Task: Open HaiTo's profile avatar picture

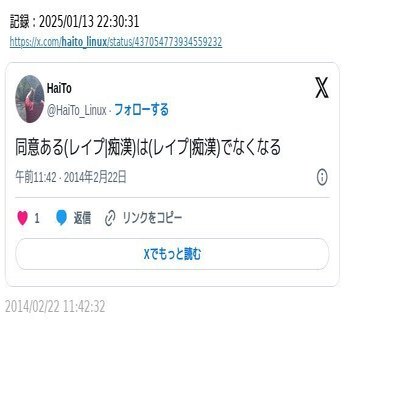Action: [30, 99]
